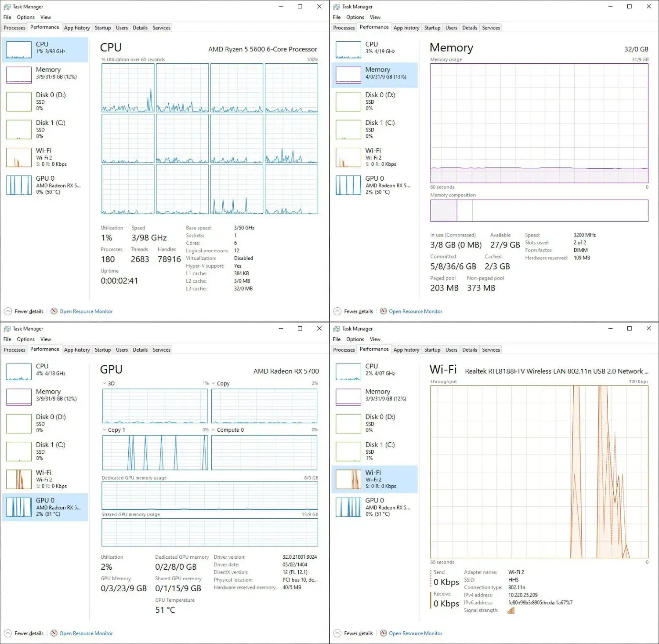Open View menu in the Wi-Fi window
The image size is (659, 644).
tap(375, 339)
